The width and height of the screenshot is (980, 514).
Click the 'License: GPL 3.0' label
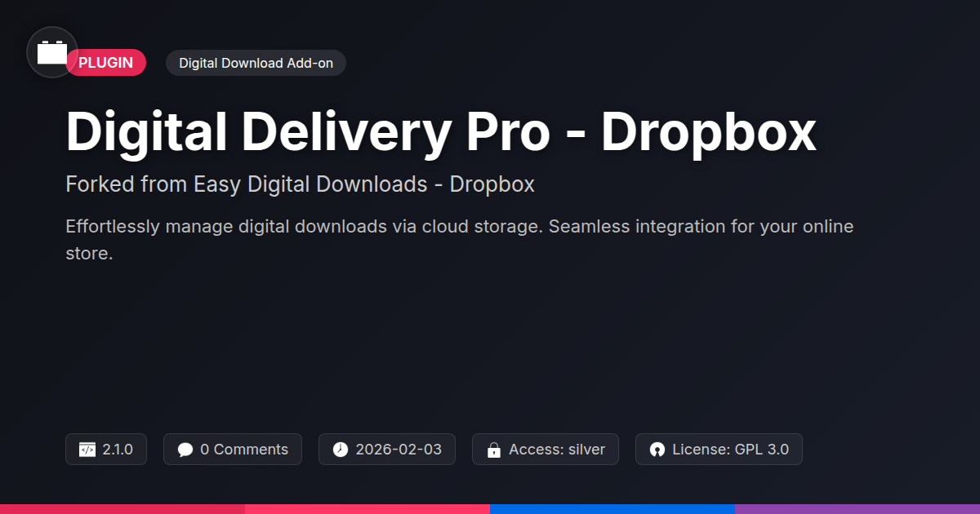731,450
